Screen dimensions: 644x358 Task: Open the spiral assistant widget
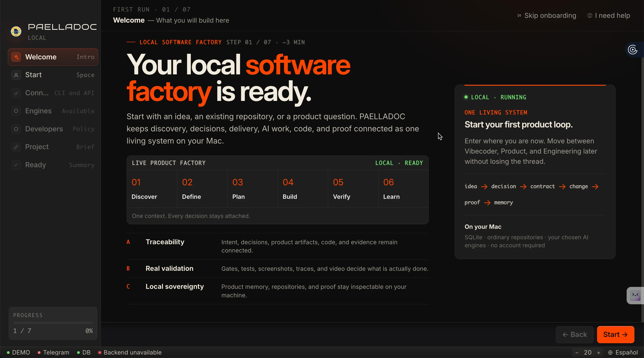coord(632,50)
